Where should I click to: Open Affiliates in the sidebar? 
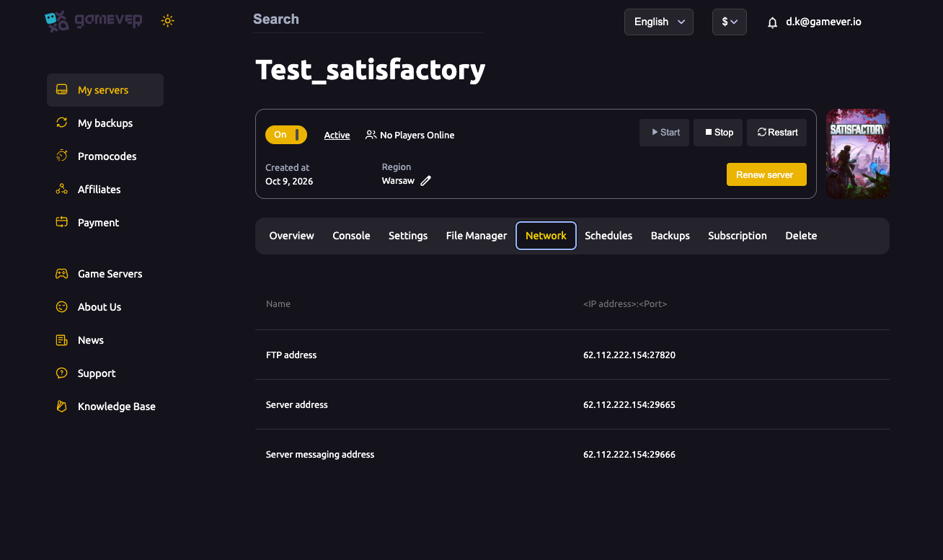(105, 190)
